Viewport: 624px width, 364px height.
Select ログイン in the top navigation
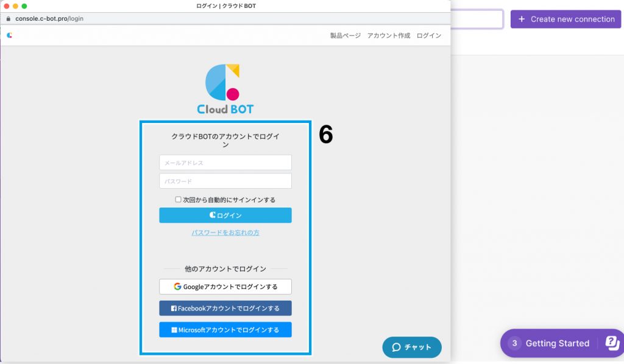(428, 35)
